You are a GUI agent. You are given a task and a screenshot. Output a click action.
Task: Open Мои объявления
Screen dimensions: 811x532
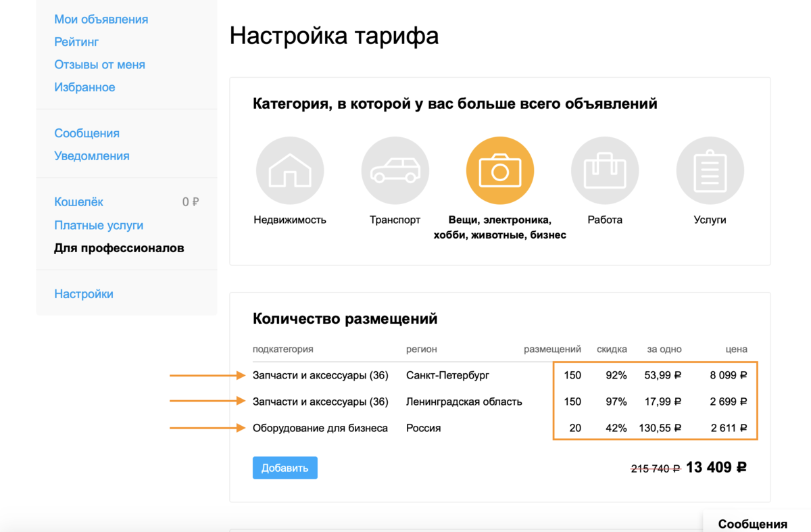[101, 19]
